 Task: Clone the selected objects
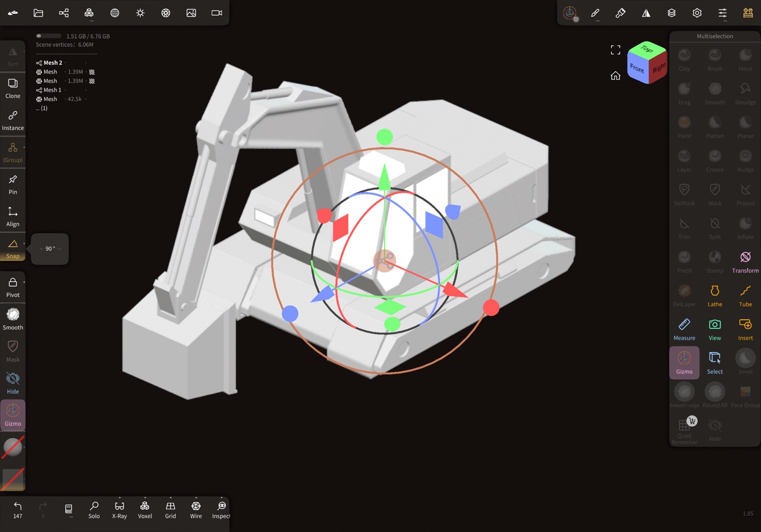12,88
